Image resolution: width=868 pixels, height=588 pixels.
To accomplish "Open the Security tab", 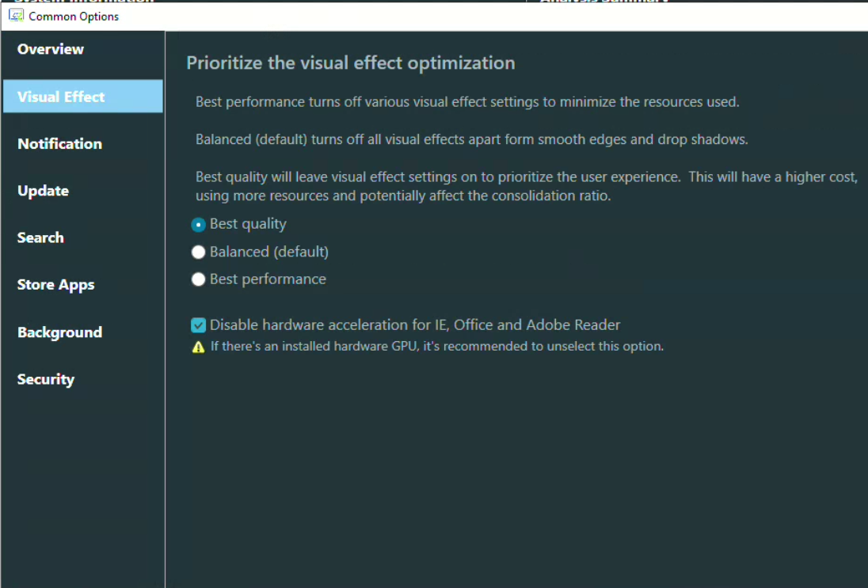I will pyautogui.click(x=45, y=379).
